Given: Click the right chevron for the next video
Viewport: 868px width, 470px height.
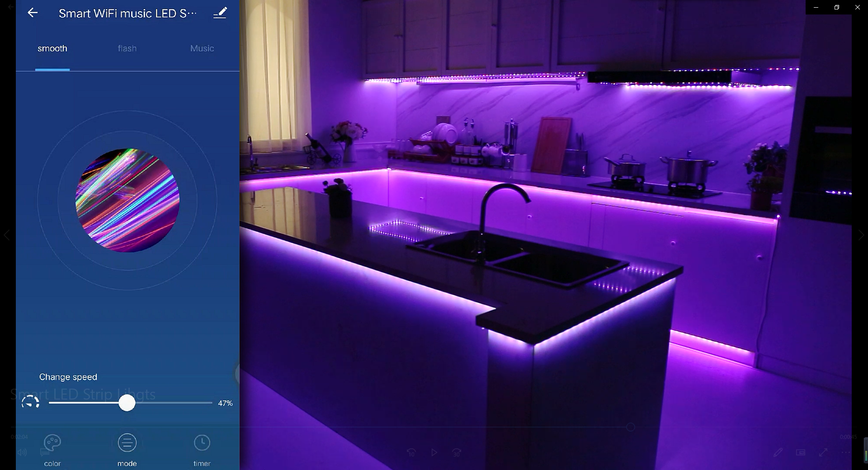Looking at the screenshot, I should pyautogui.click(x=861, y=235).
